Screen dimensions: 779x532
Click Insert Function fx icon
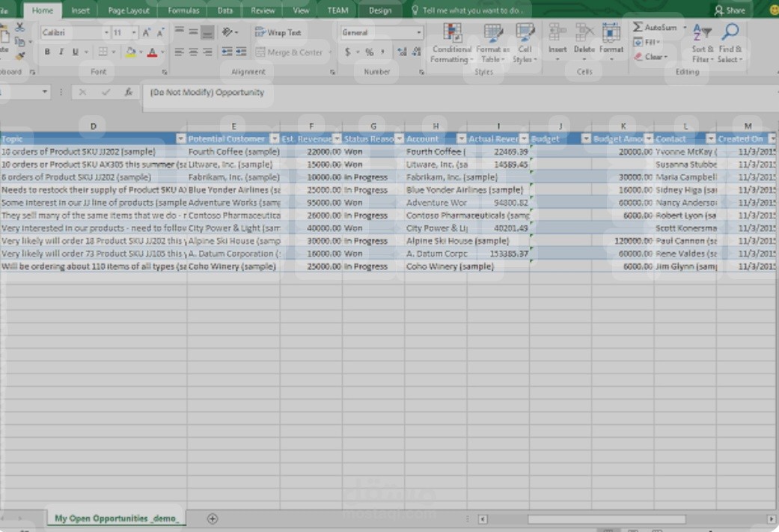128,92
